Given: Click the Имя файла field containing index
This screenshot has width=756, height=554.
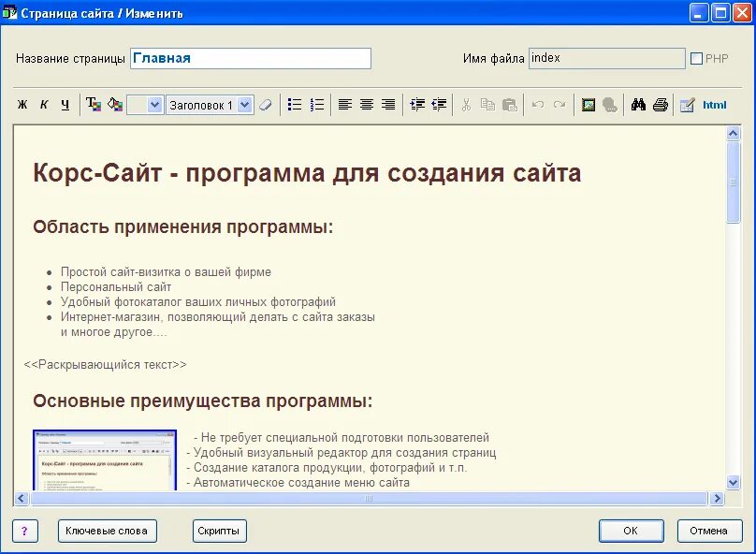Looking at the screenshot, I should (606, 58).
